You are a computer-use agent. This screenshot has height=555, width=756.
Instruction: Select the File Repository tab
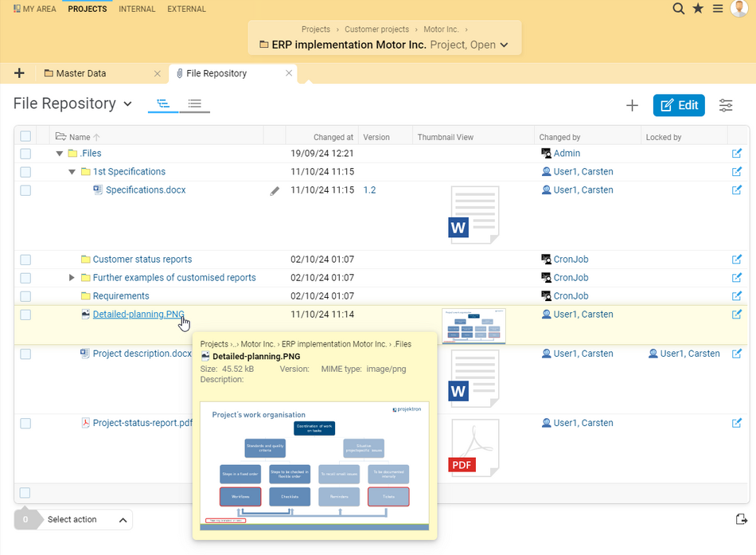click(216, 73)
